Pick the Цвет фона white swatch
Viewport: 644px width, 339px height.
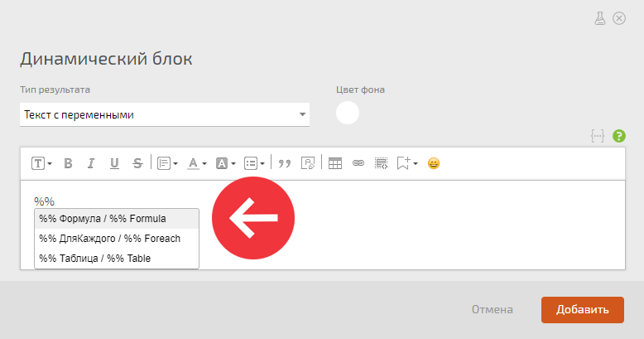[x=348, y=113]
